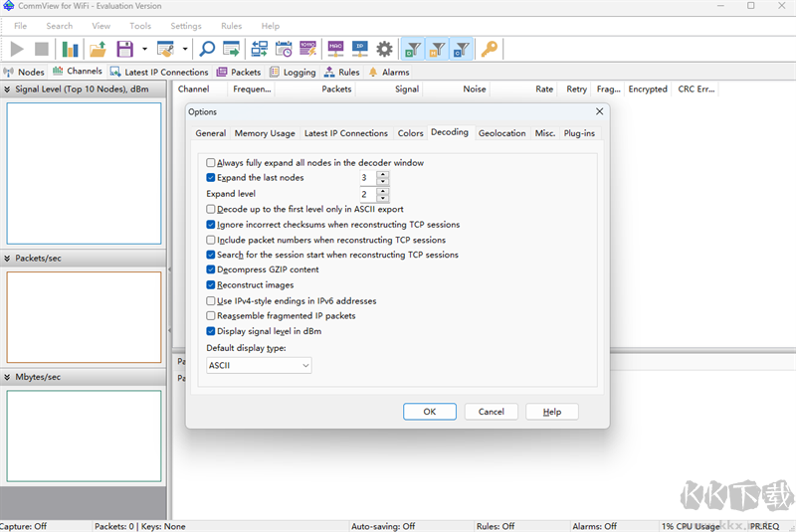Click OK in the Options dialog
The image size is (796, 532).
pyautogui.click(x=430, y=412)
